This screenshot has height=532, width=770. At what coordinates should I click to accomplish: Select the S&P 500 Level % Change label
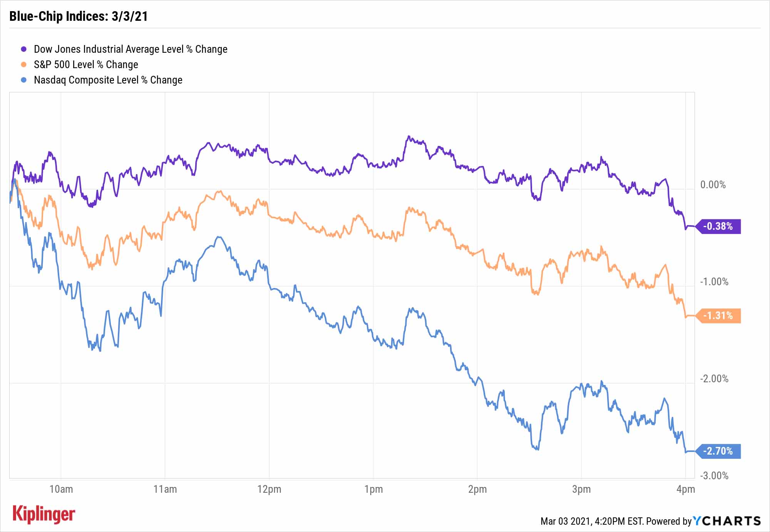point(86,65)
